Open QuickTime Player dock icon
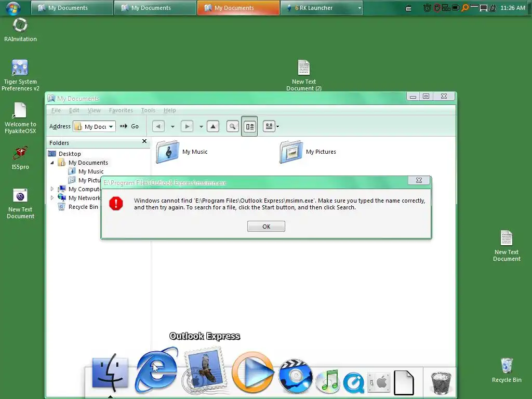Image resolution: width=532 pixels, height=399 pixels. click(353, 383)
